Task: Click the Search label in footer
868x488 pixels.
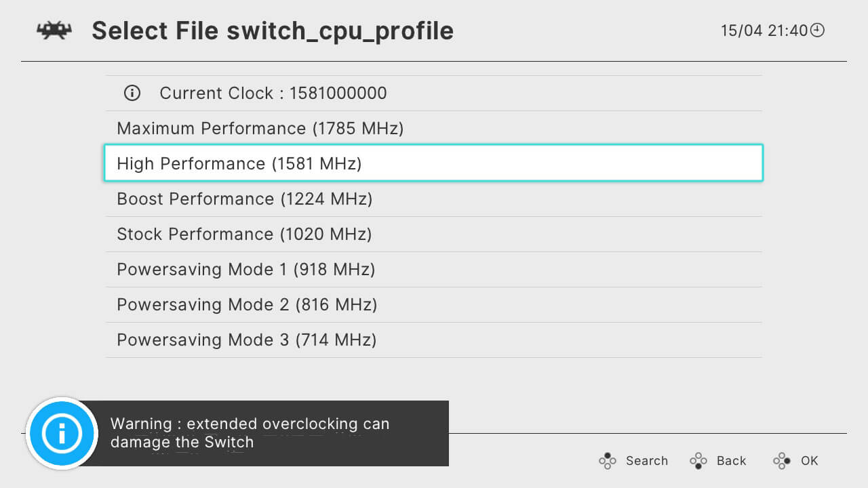Action: click(647, 461)
